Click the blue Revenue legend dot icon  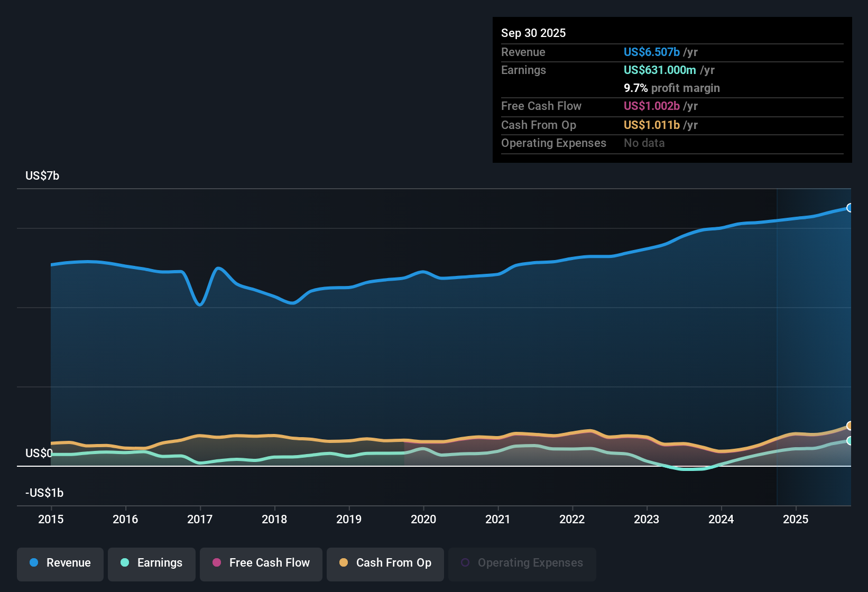tap(33, 563)
